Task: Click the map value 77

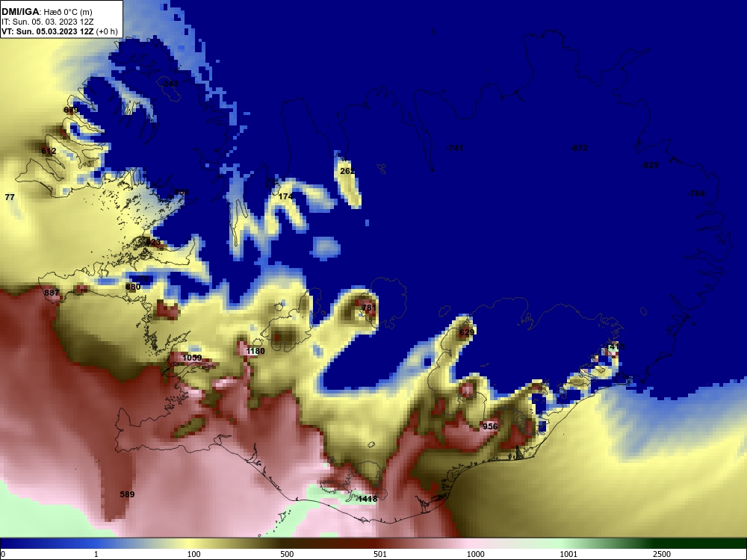Action: pos(10,197)
